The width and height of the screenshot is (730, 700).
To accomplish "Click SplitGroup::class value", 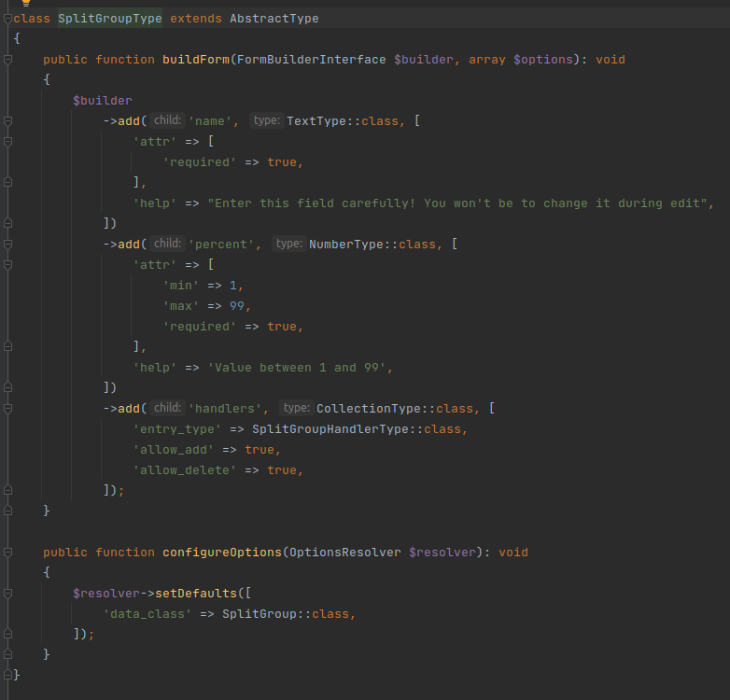I will 286,614.
